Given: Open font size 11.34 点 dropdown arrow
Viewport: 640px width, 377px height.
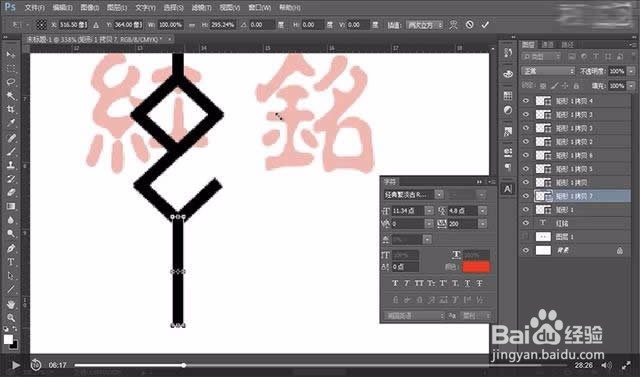Looking at the screenshot, I should tap(429, 211).
